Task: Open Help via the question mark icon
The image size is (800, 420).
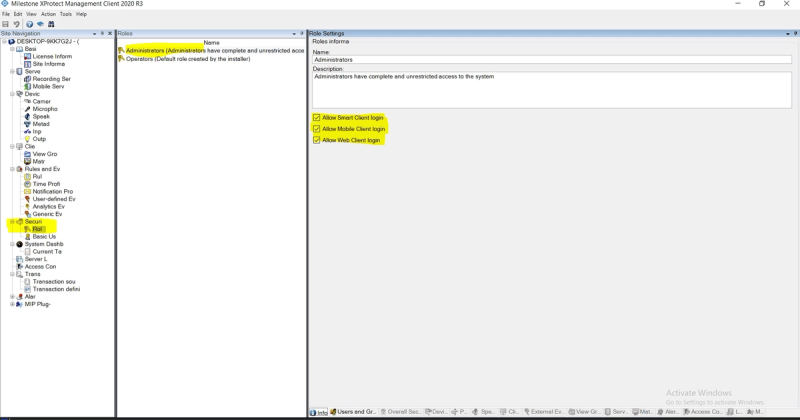Action: [30, 24]
